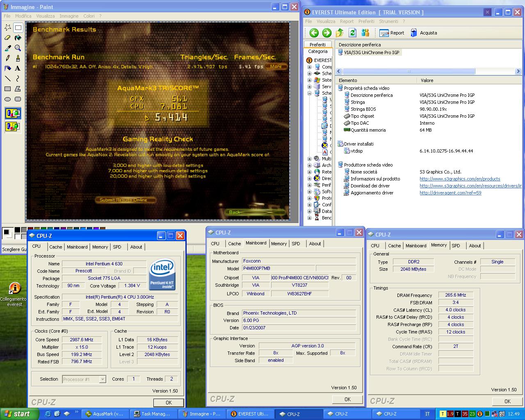Click Internet Explorer quick launch icon
Viewport: 525px width, 420px height.
coord(48,414)
